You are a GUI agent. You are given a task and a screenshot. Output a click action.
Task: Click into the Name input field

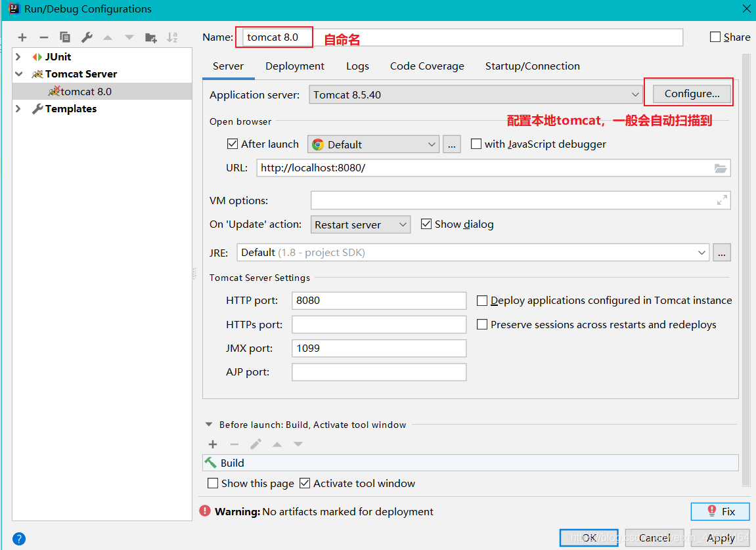pyautogui.click(x=462, y=37)
